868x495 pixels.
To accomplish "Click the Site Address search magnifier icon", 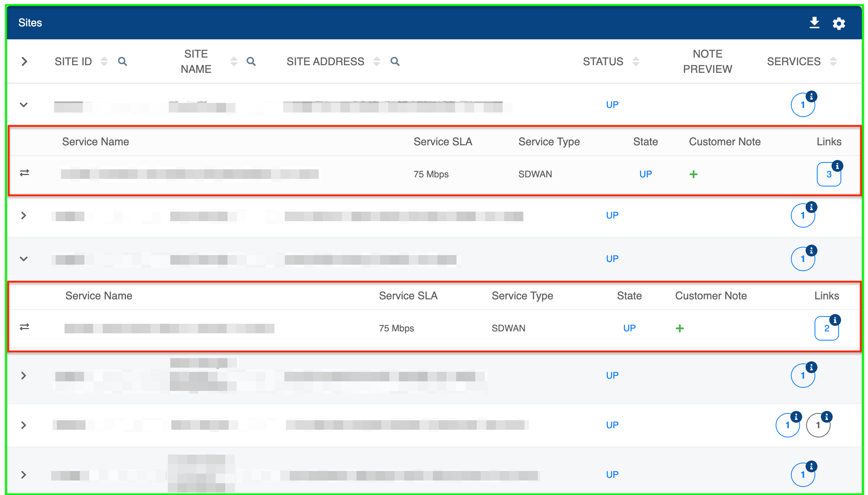I will click(x=395, y=61).
